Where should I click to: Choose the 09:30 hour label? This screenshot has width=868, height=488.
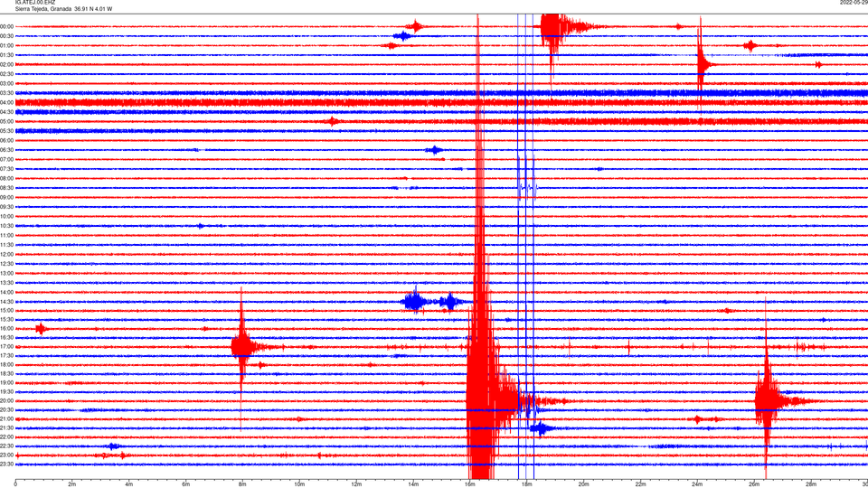click(6, 207)
